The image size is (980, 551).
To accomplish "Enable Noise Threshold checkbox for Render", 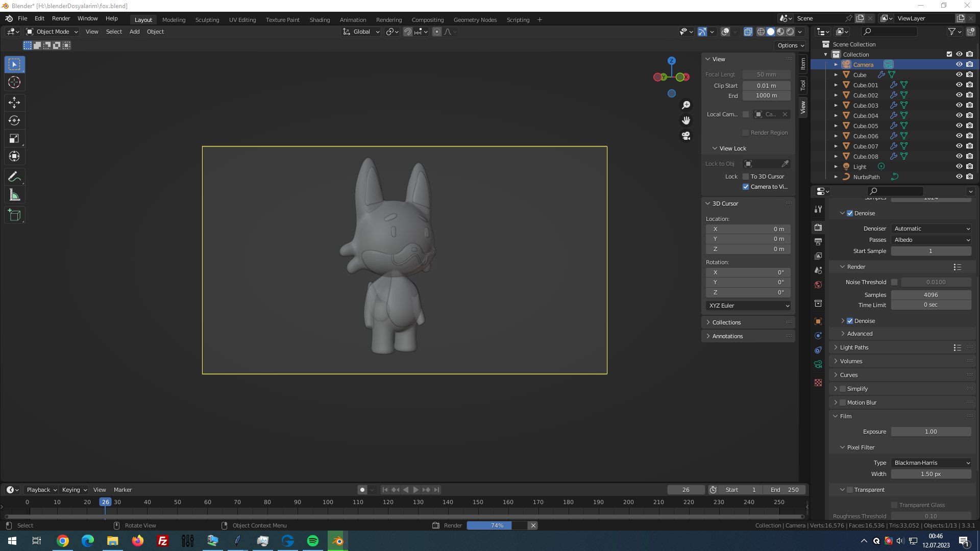I will [894, 282].
